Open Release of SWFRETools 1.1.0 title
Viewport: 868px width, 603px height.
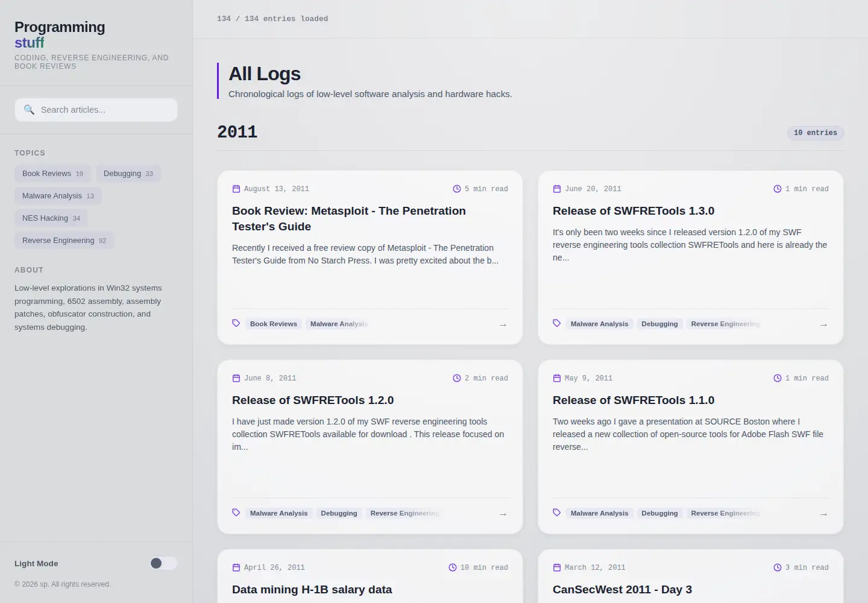point(634,400)
